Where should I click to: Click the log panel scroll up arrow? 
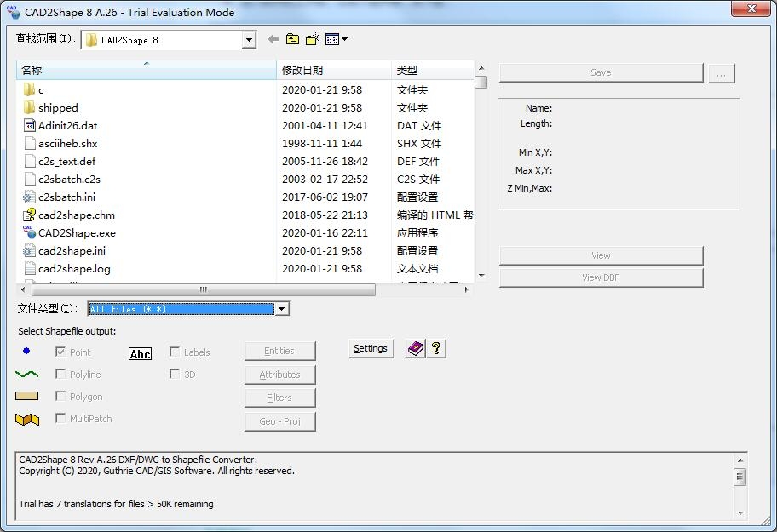(x=740, y=460)
